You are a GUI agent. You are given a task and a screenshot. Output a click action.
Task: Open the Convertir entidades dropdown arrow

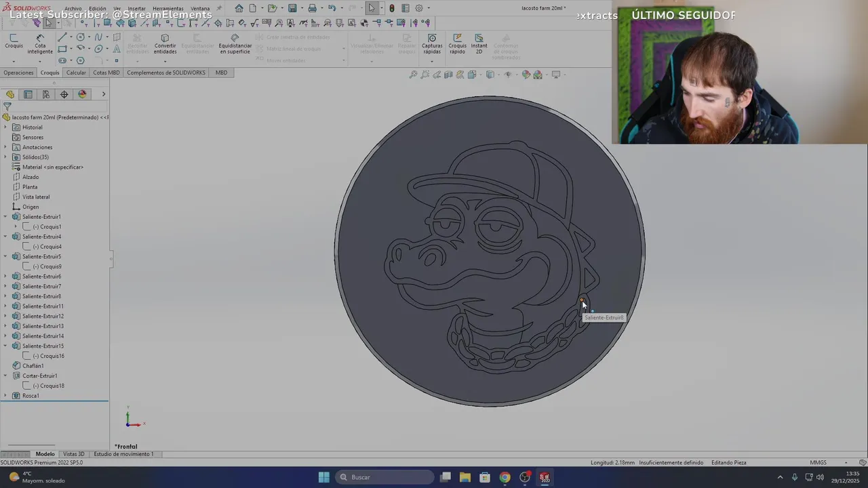point(165,61)
